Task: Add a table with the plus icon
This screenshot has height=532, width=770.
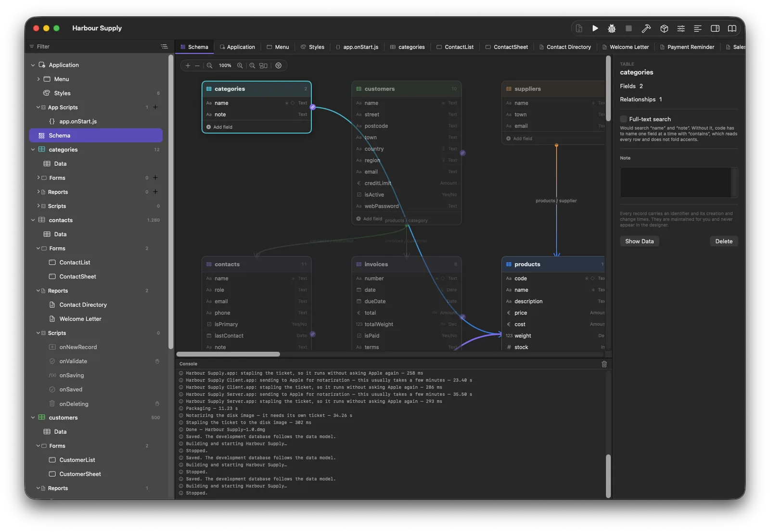Action: click(188, 65)
